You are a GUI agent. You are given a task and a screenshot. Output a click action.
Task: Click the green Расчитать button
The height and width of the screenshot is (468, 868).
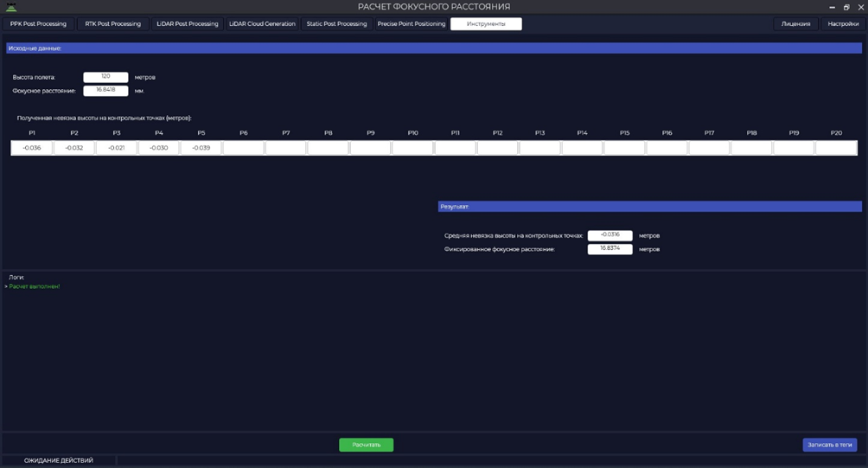367,445
